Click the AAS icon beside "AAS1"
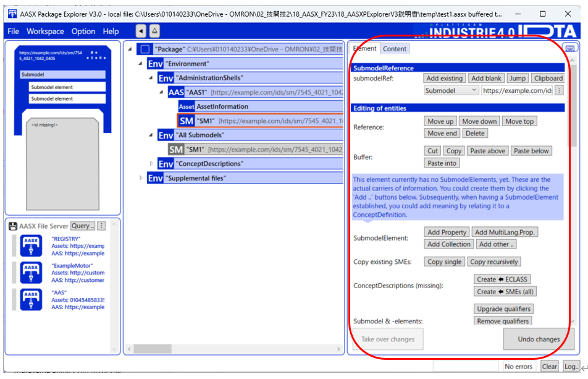This screenshot has width=588, height=379. (x=176, y=92)
